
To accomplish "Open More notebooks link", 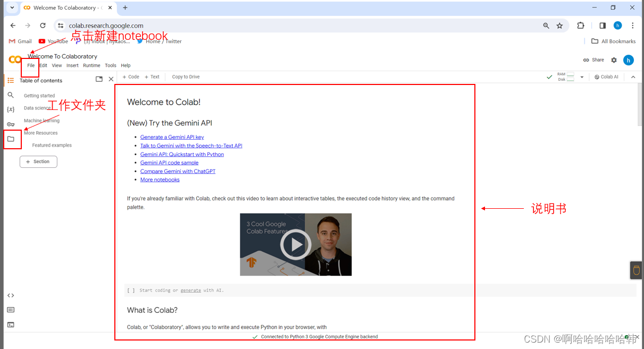I will tap(160, 180).
